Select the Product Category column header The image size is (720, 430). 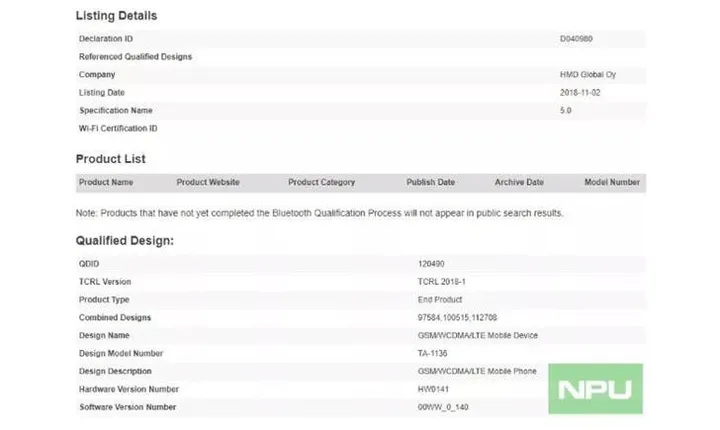tap(322, 183)
